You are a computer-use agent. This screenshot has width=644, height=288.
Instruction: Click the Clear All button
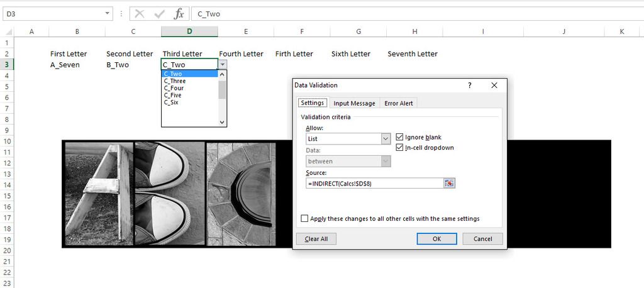click(316, 239)
